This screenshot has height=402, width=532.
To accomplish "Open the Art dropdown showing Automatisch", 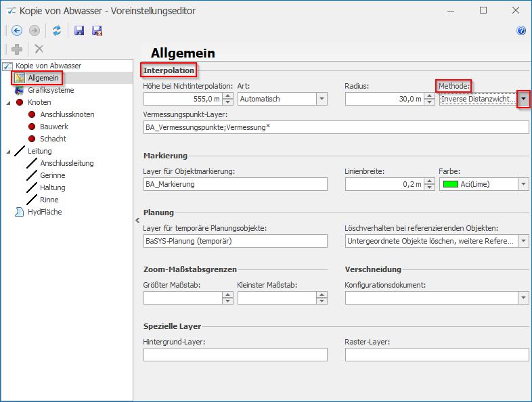I will [x=322, y=99].
